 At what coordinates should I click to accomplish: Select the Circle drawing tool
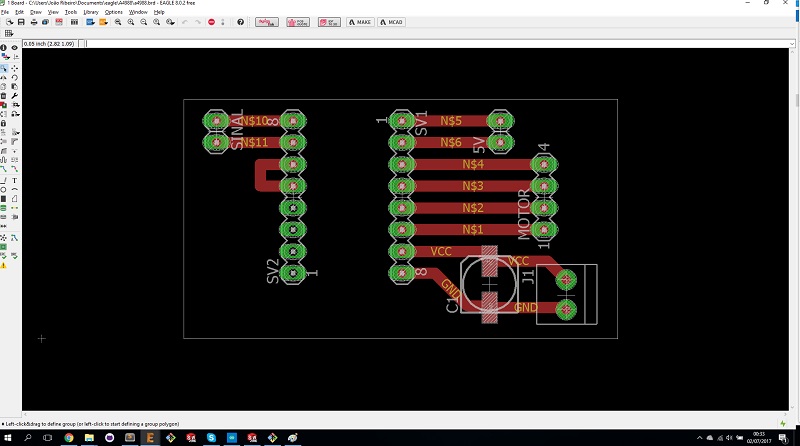click(x=4, y=189)
